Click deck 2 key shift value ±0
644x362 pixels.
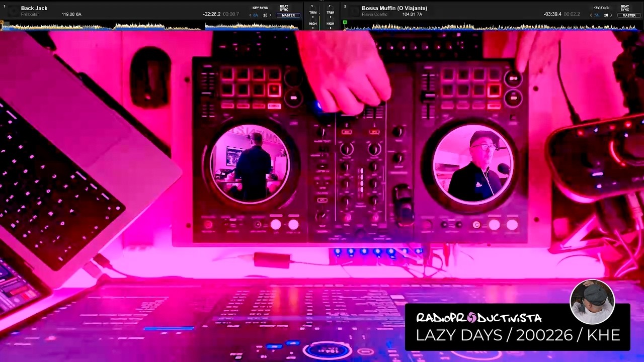click(606, 15)
